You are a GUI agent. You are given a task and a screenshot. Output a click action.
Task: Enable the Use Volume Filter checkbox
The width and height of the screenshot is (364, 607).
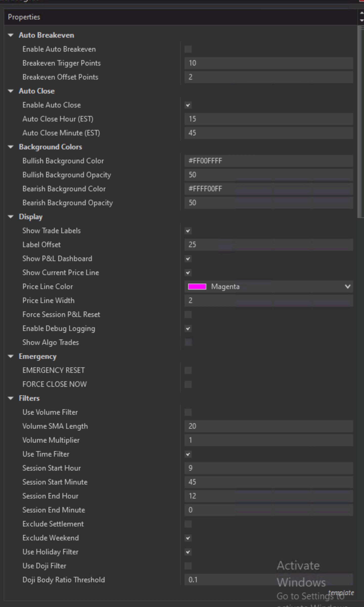point(188,412)
